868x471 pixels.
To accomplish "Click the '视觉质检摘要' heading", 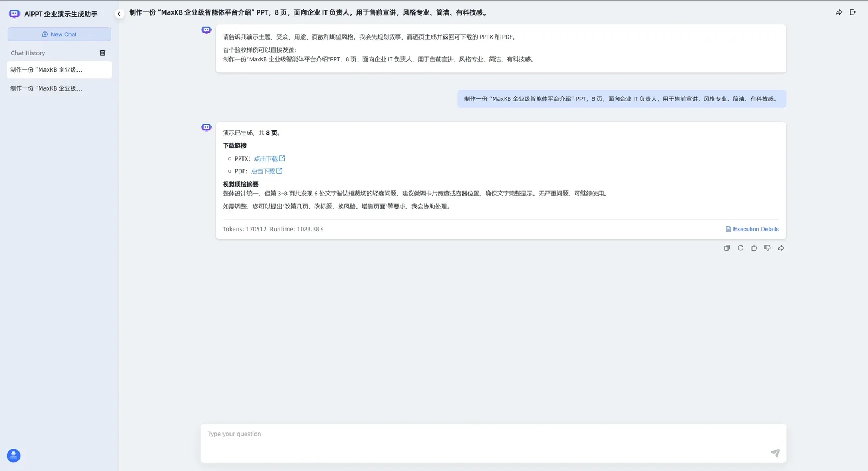I will pos(241,184).
